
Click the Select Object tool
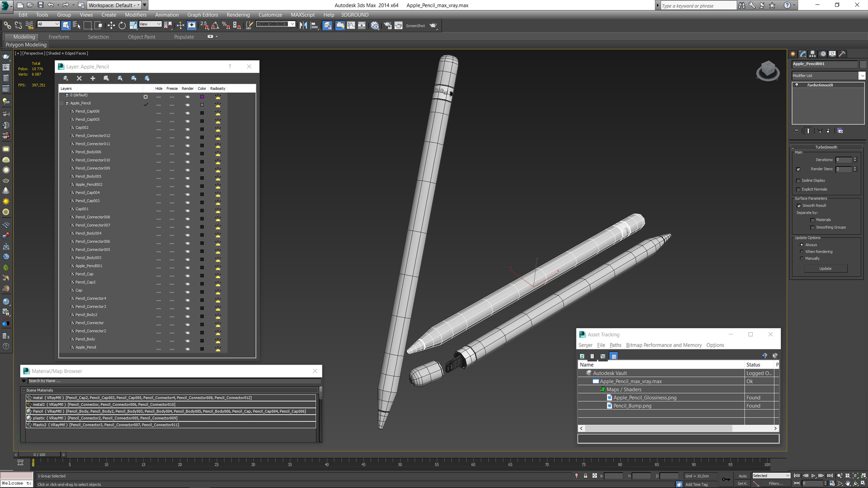pos(66,26)
